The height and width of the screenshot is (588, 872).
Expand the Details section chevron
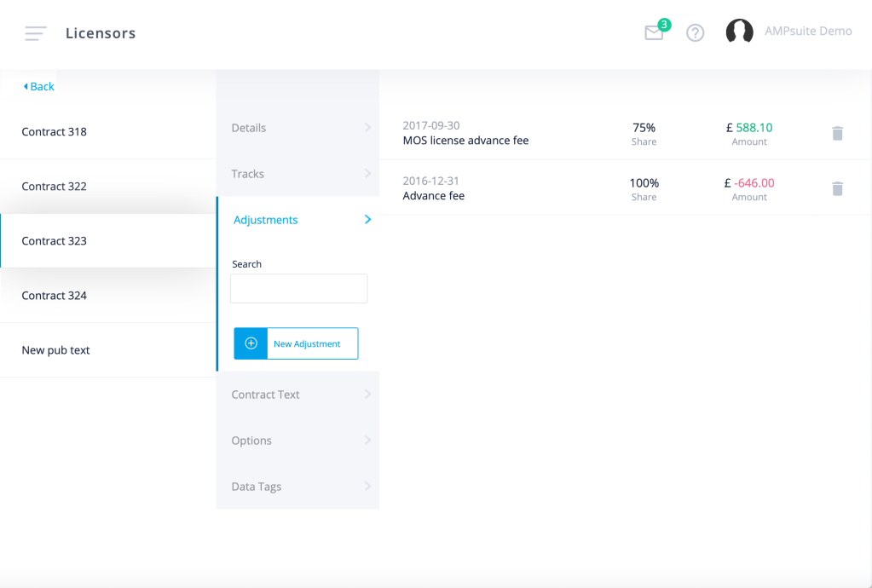tap(367, 127)
